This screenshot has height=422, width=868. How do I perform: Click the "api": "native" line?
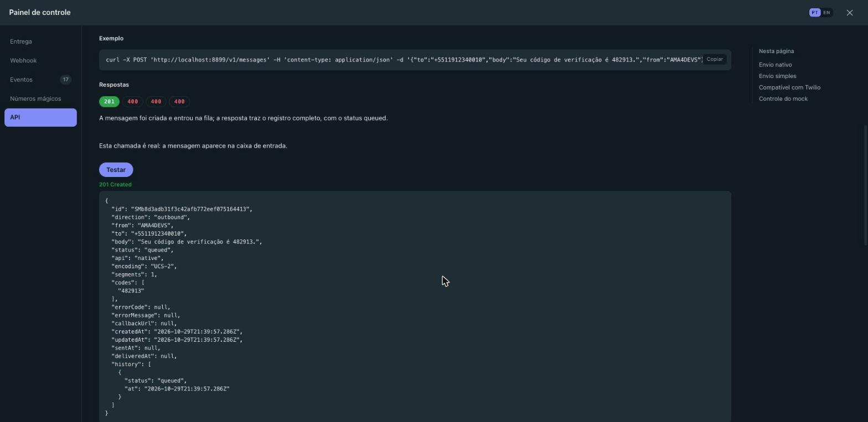pyautogui.click(x=137, y=258)
